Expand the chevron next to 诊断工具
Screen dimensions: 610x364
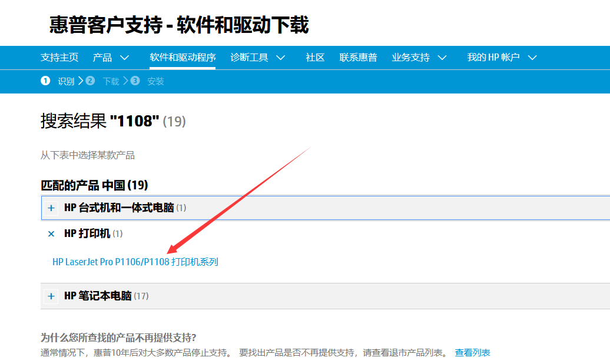click(280, 58)
